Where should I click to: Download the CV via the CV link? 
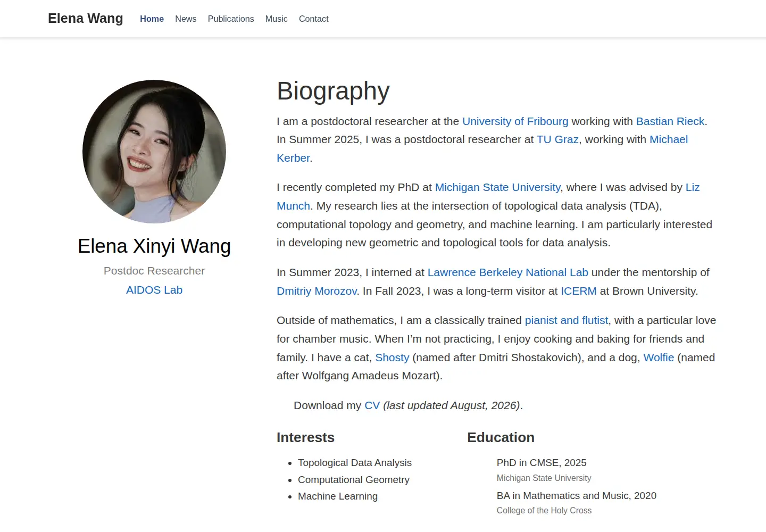[372, 405]
